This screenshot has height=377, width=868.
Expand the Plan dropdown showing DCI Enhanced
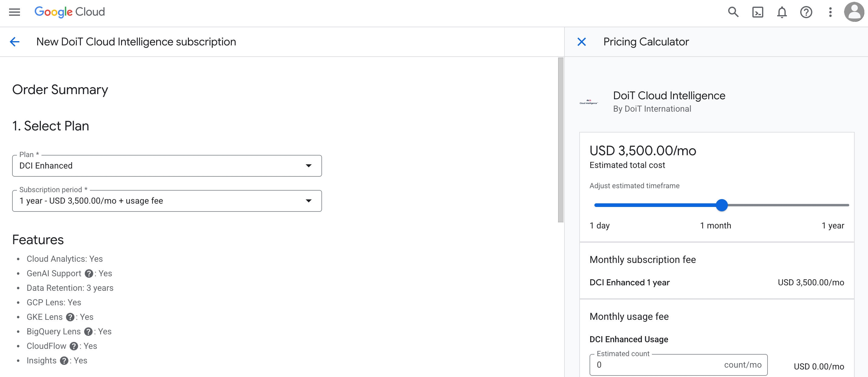167,166
